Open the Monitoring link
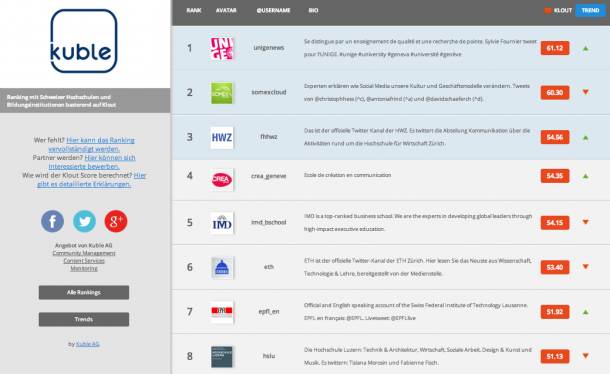 click(x=84, y=269)
